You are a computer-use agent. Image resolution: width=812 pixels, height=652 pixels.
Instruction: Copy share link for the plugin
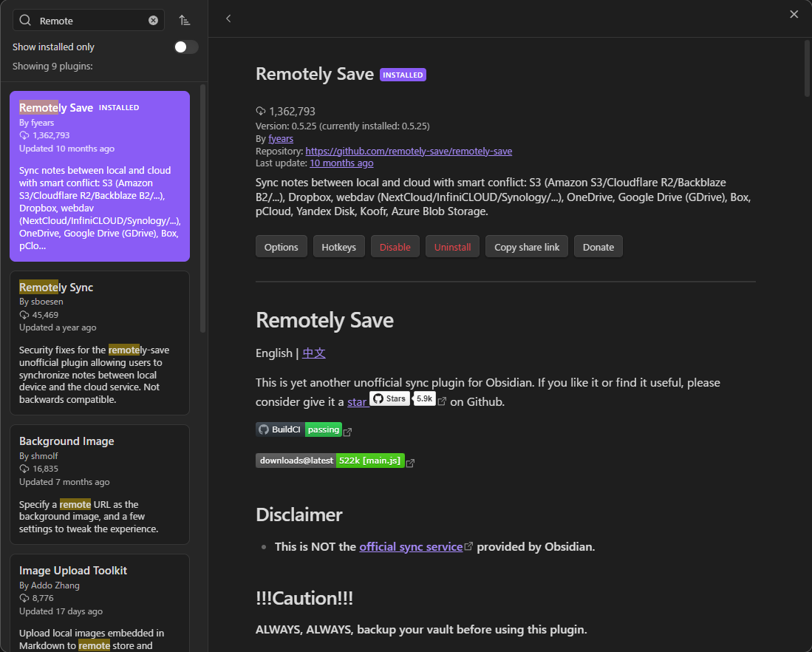pos(527,247)
